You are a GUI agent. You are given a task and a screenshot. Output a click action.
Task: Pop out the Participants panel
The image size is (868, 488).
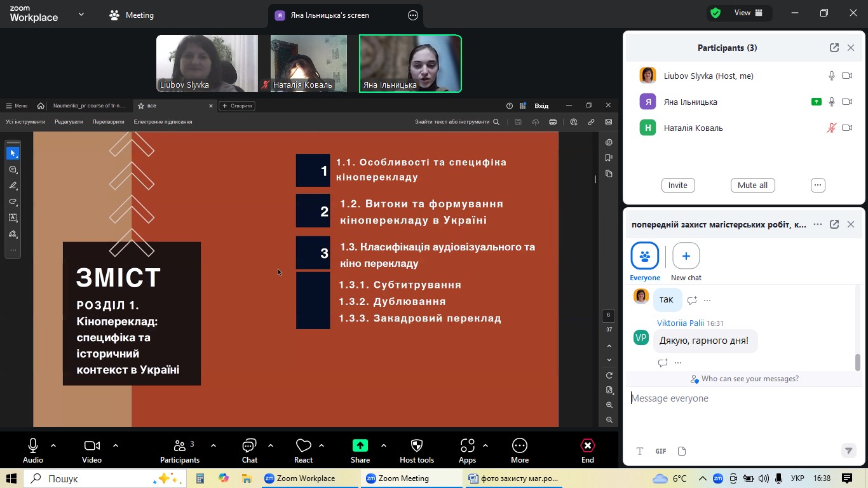pyautogui.click(x=834, y=48)
